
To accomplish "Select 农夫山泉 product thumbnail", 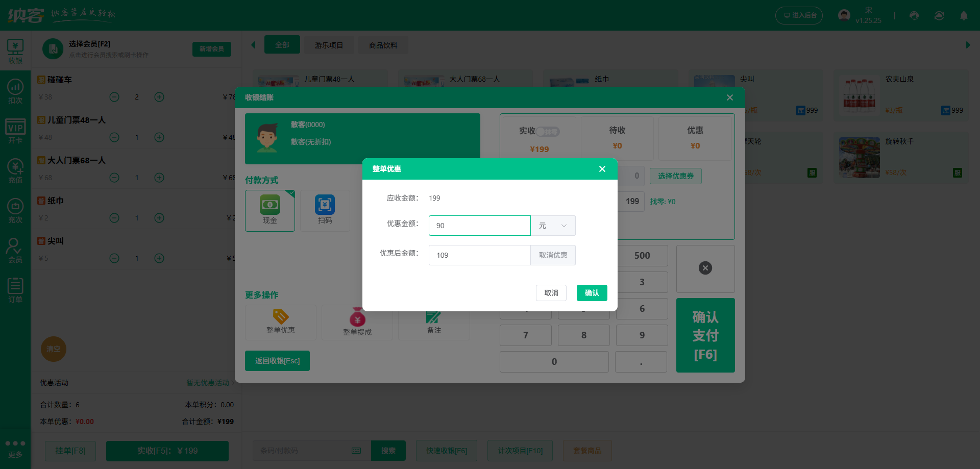I will pos(860,95).
